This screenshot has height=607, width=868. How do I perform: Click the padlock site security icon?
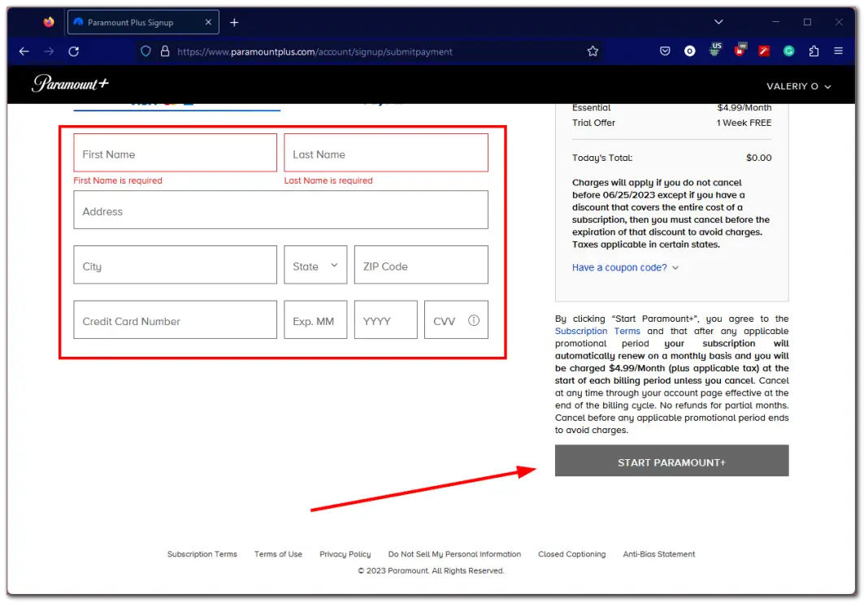165,51
